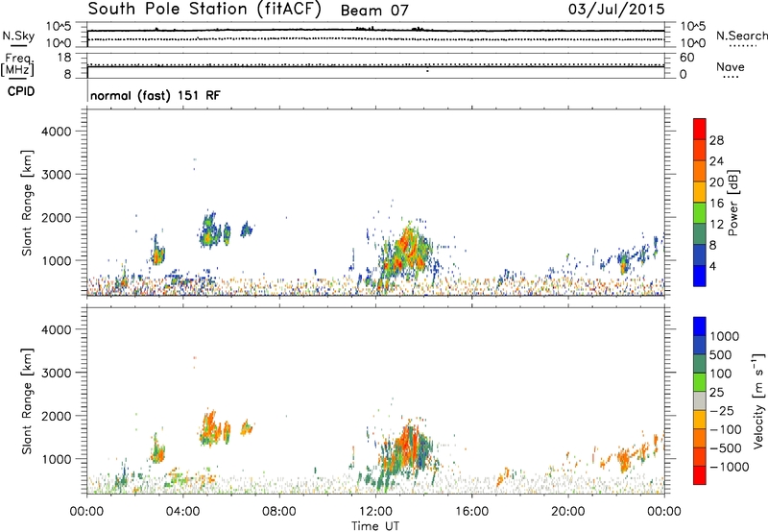Click the '08:00' time axis tick label

278,512
